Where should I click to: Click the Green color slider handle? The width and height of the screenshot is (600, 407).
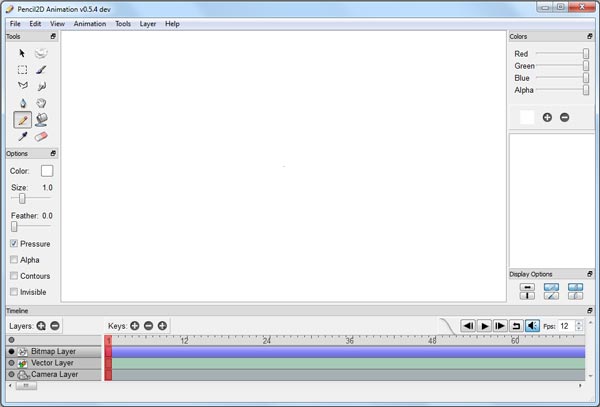[x=586, y=66]
